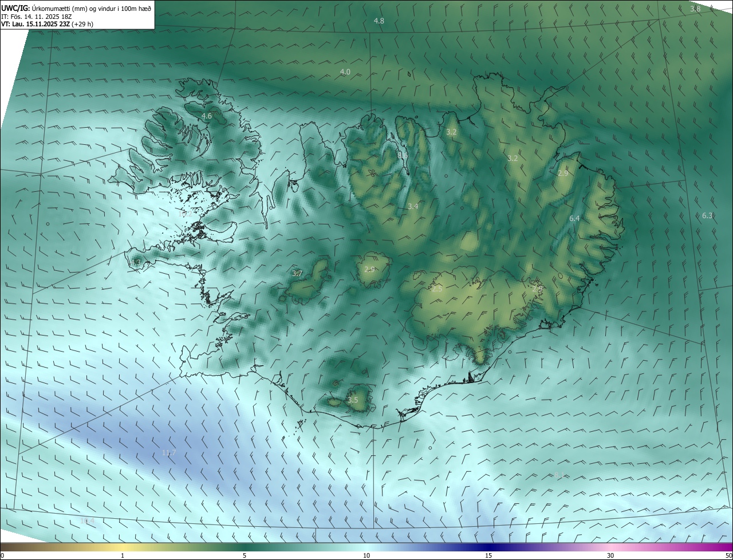Click the 3.5 value label on the map
Screen dimensions: 733x560
coord(353,400)
